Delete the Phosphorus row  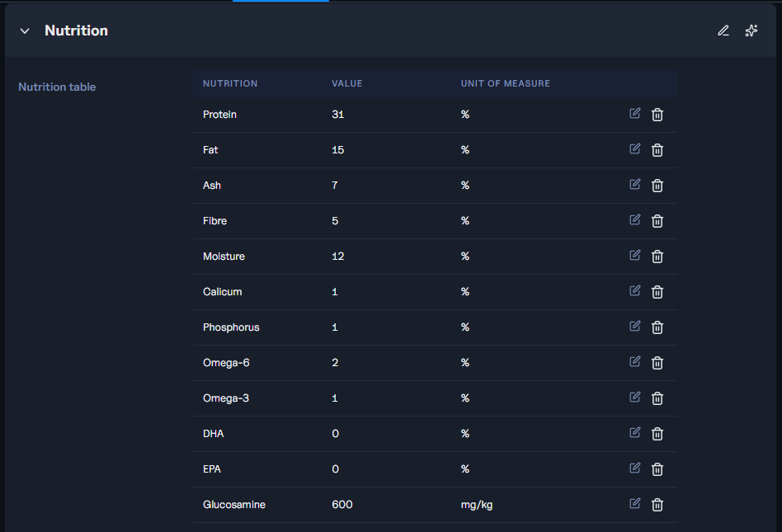657,327
